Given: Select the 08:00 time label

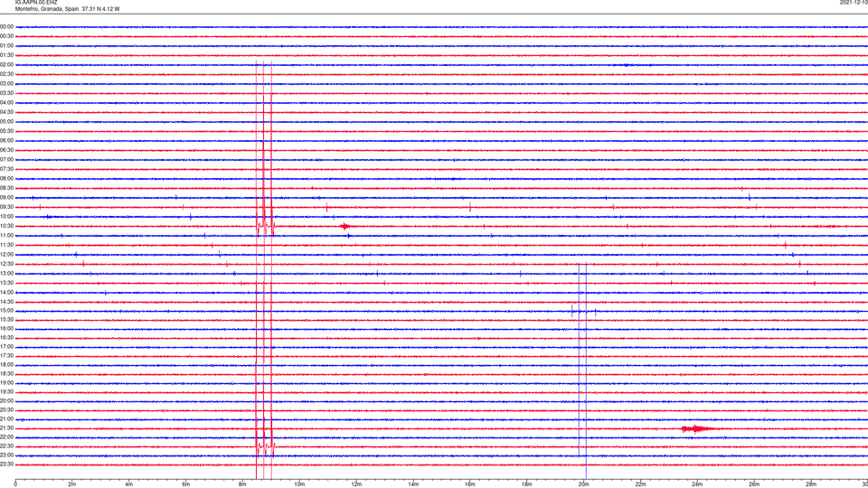Looking at the screenshot, I should 6,178.
